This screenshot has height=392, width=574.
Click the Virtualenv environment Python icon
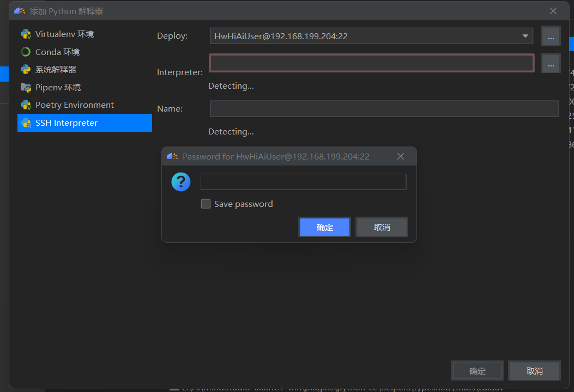26,34
